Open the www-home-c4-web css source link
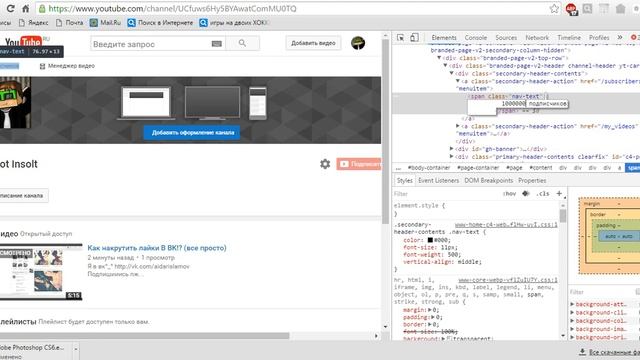This screenshot has width=640, height=360. pos(506,224)
